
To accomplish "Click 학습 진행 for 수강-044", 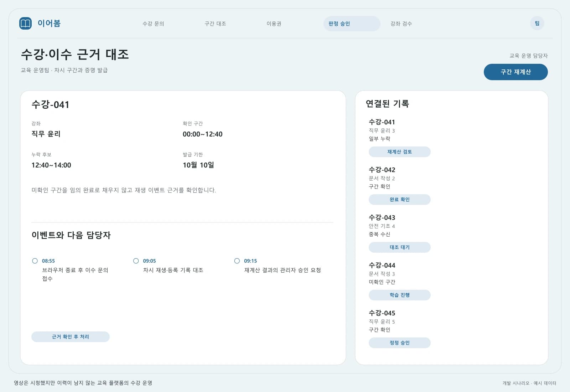I will point(399,295).
